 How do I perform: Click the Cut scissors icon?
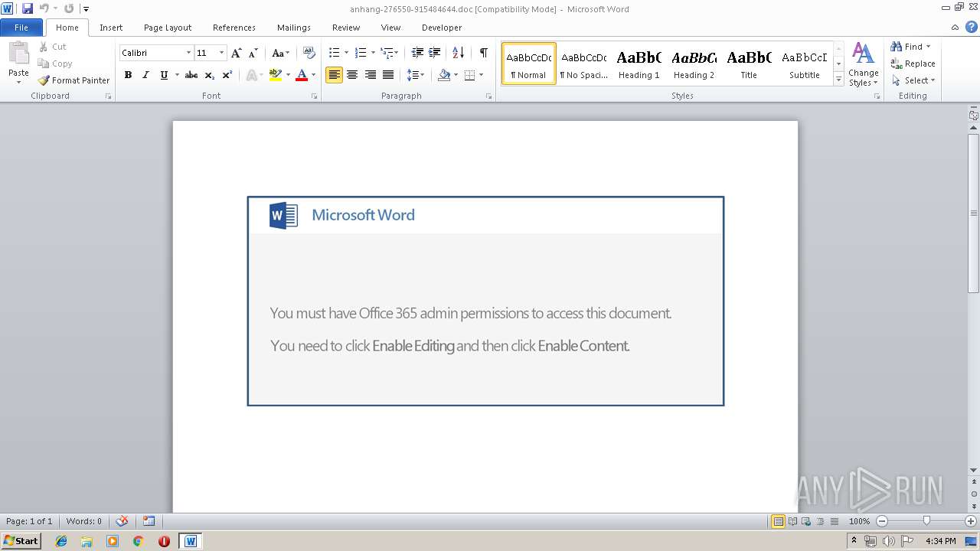[43, 47]
